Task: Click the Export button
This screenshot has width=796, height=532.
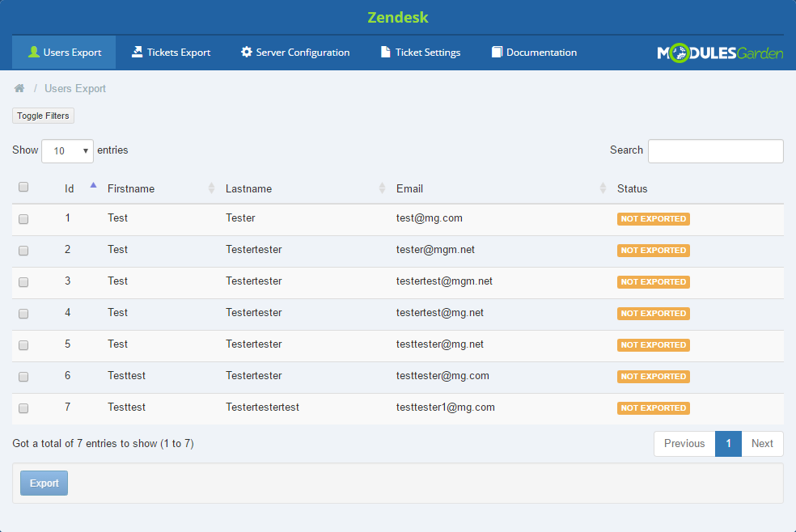Action: [x=44, y=483]
